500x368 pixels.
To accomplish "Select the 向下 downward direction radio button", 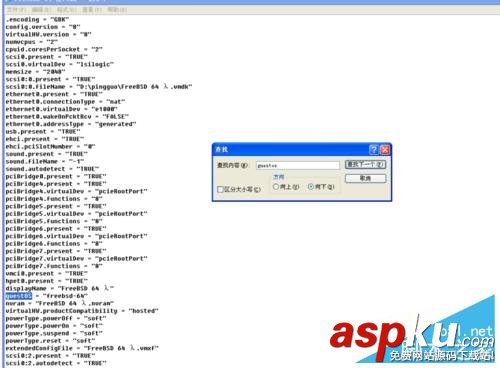I will coord(311,187).
